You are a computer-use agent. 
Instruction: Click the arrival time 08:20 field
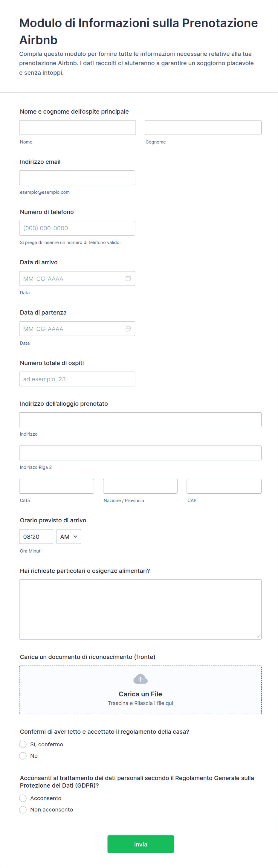36,536
